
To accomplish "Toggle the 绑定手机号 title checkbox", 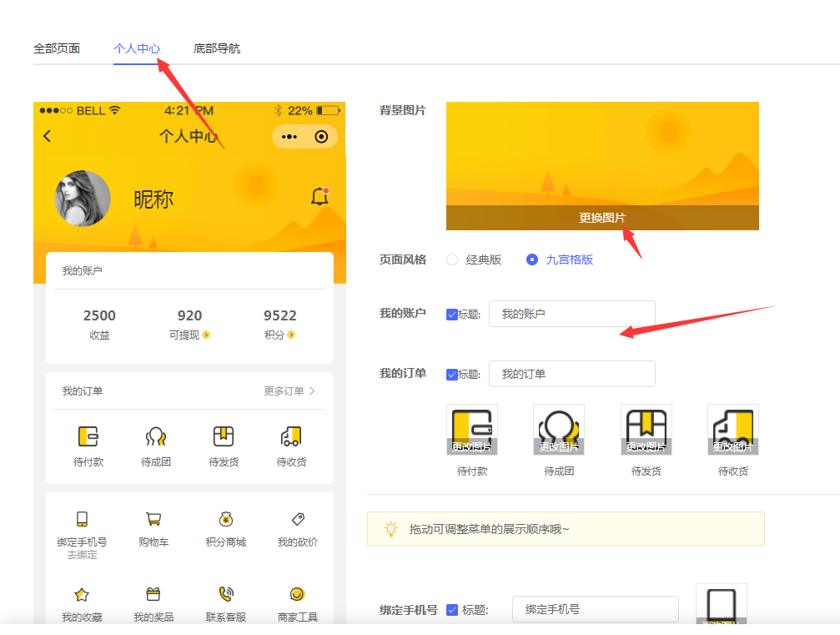I will point(452,610).
